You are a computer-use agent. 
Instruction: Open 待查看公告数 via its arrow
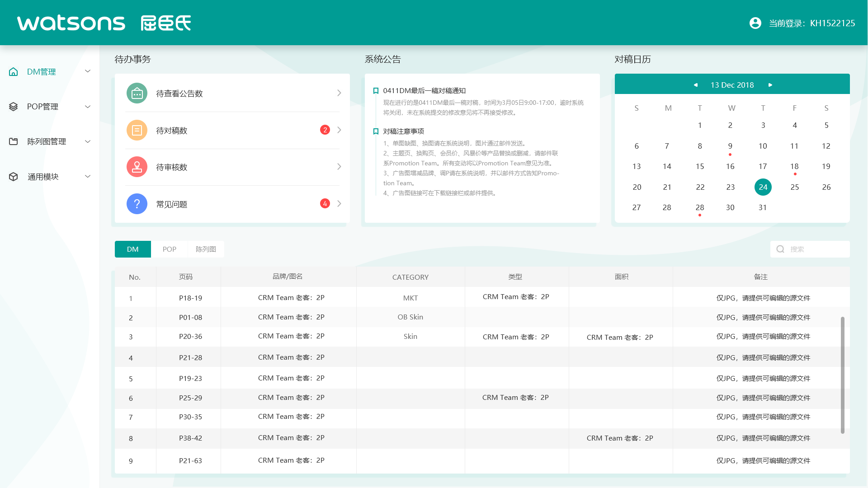[x=339, y=93]
